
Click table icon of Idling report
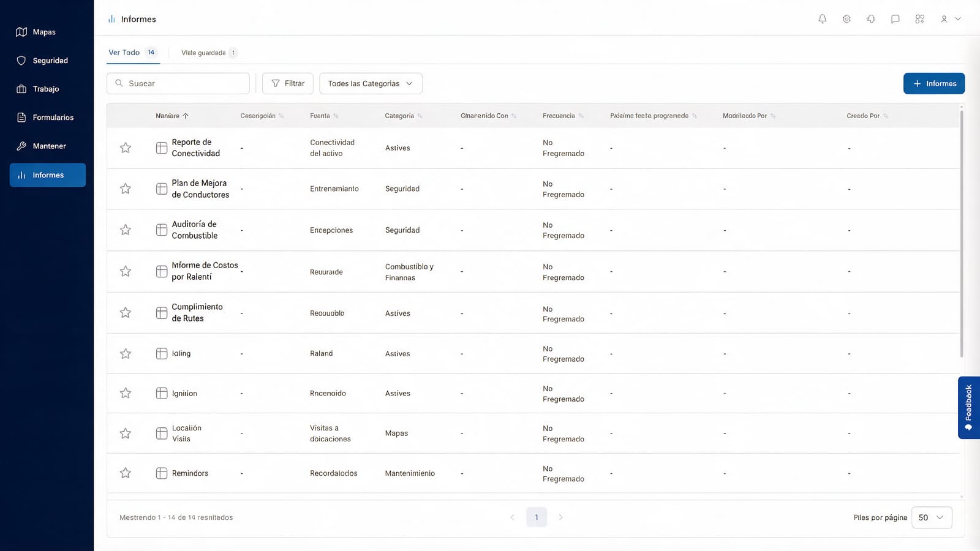click(162, 353)
